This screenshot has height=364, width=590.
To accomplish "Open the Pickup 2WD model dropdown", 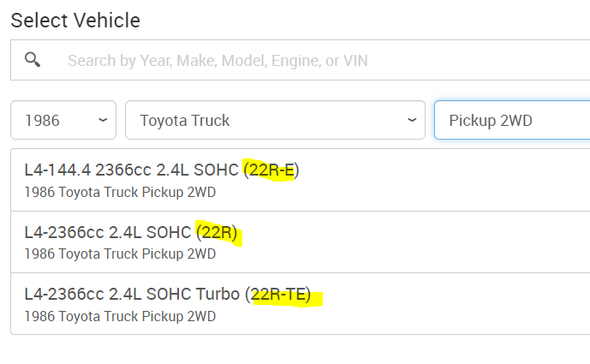I will coord(511,120).
